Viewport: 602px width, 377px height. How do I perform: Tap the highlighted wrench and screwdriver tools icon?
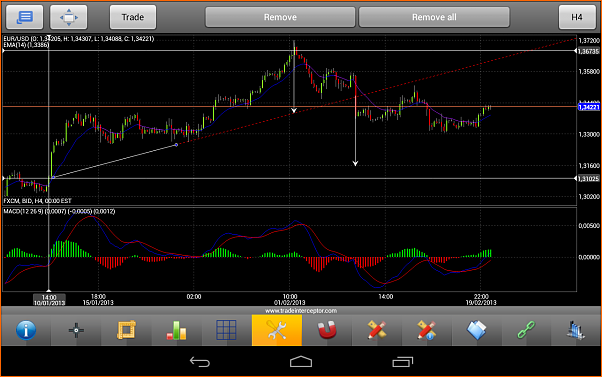277,330
